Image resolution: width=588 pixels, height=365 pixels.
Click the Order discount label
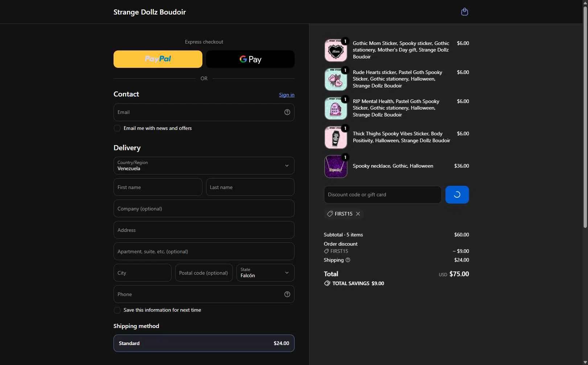[341, 244]
